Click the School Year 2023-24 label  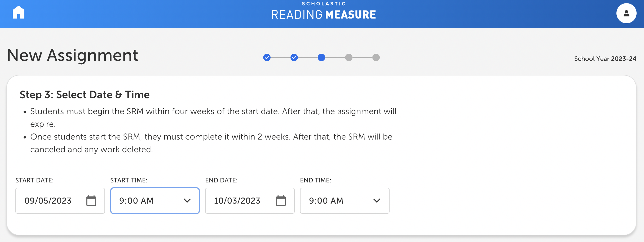click(605, 59)
